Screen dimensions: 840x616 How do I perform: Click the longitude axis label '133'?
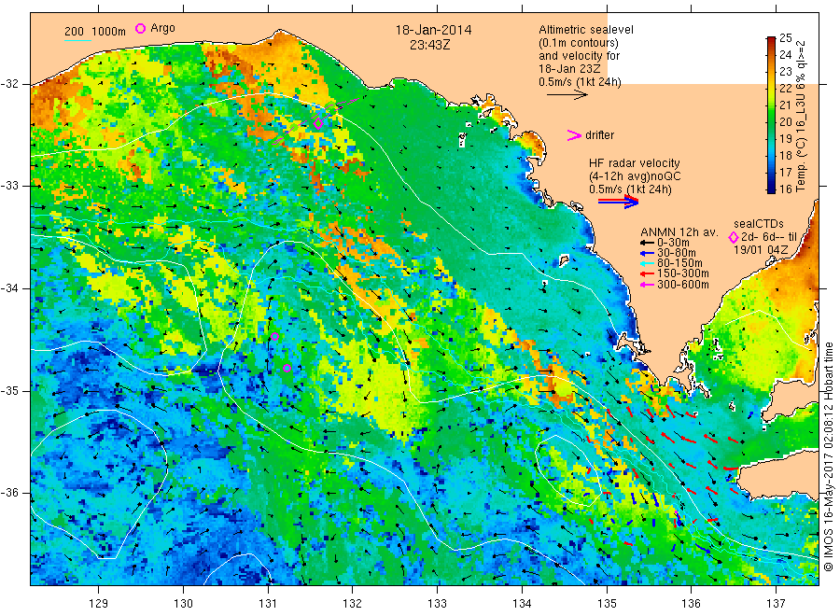point(437,604)
